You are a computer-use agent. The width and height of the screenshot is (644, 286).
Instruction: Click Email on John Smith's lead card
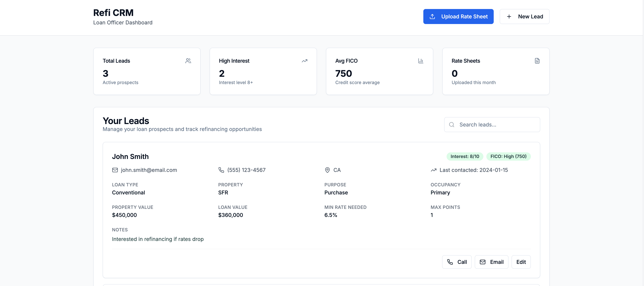click(x=491, y=262)
